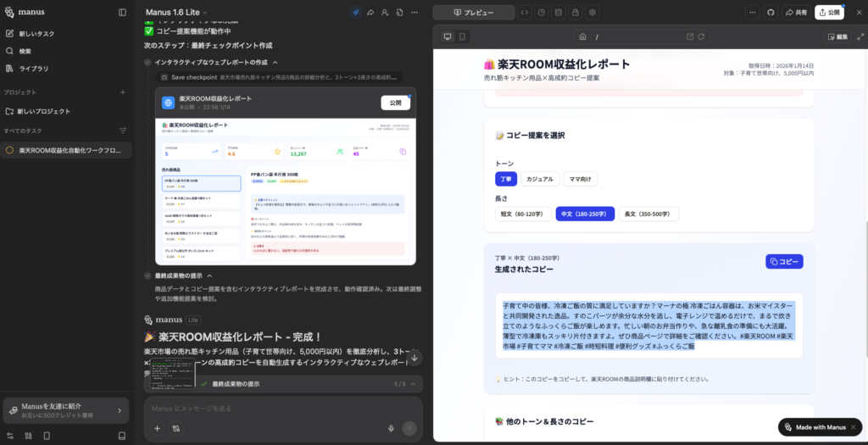868x445 pixels.
Task: Click the plus attachment button in message box
Action: pos(157,428)
